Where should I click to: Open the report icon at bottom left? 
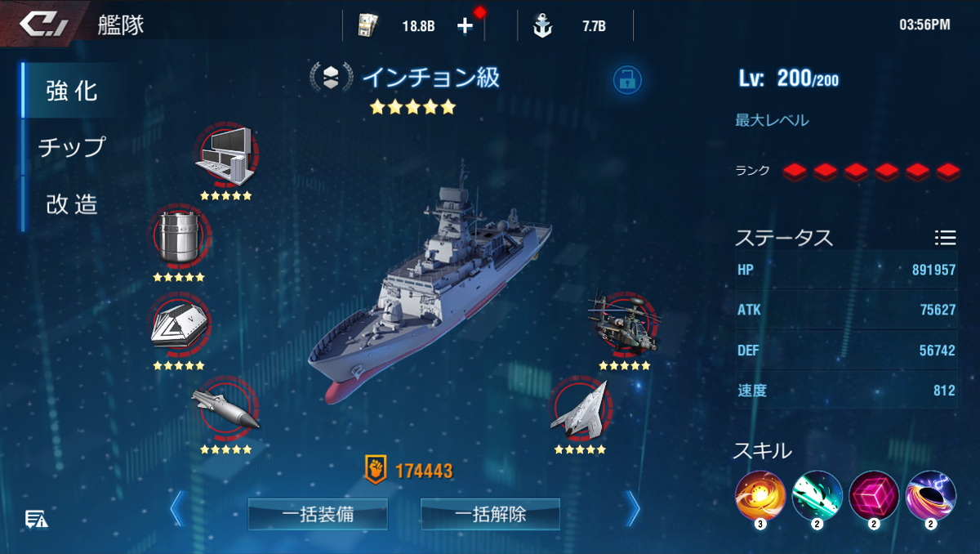[36, 519]
